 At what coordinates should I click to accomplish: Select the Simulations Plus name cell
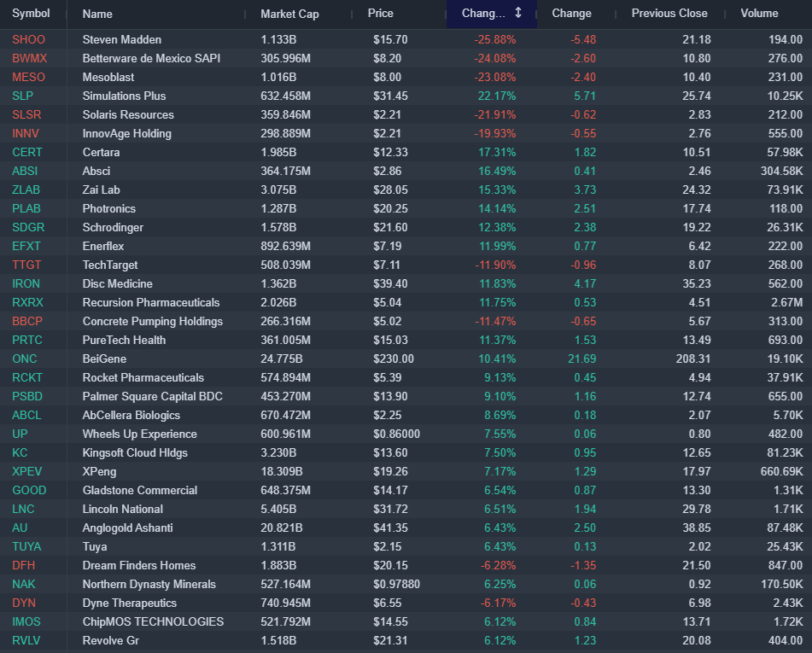click(124, 96)
